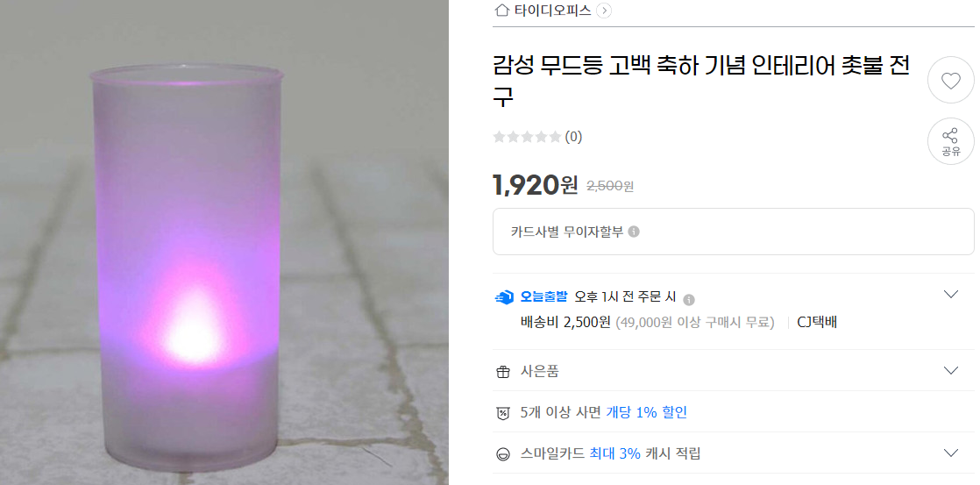Expand the 오늘출발 shipping details chevron
The width and height of the screenshot is (980, 485).
(x=950, y=295)
